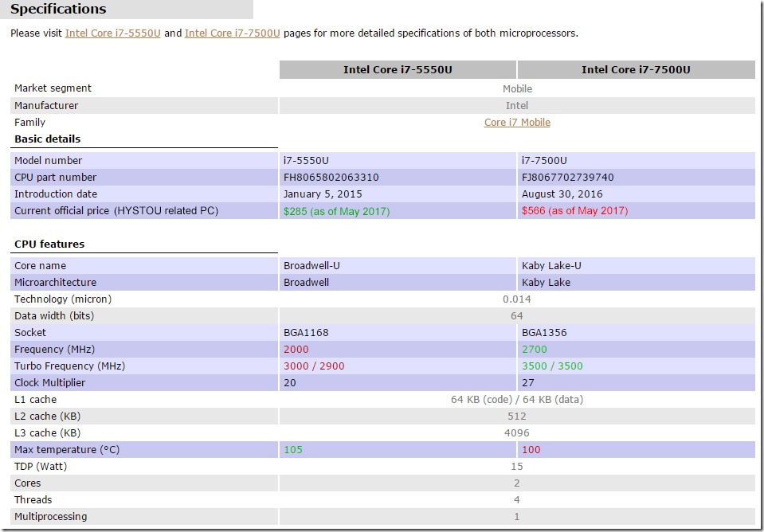Select part number FJ8067702739740
Image resolution: width=764 pixels, height=532 pixels.
pos(568,178)
